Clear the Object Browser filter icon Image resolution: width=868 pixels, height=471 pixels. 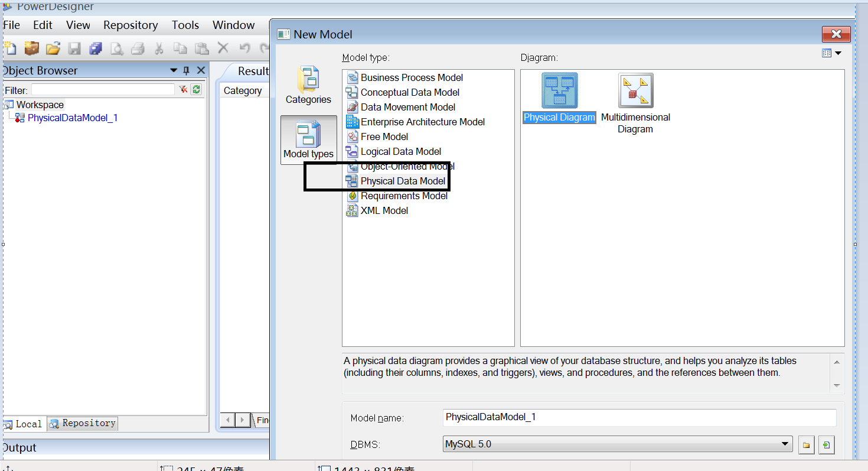click(x=184, y=89)
